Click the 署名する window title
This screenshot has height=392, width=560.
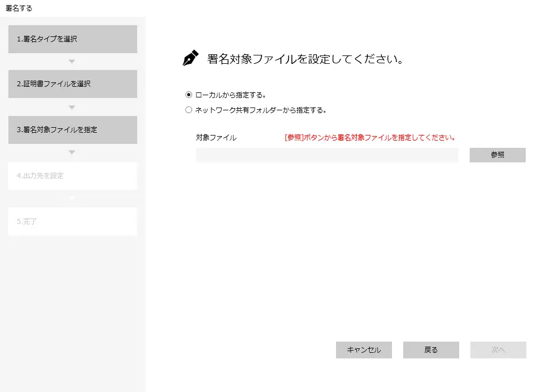19,8
